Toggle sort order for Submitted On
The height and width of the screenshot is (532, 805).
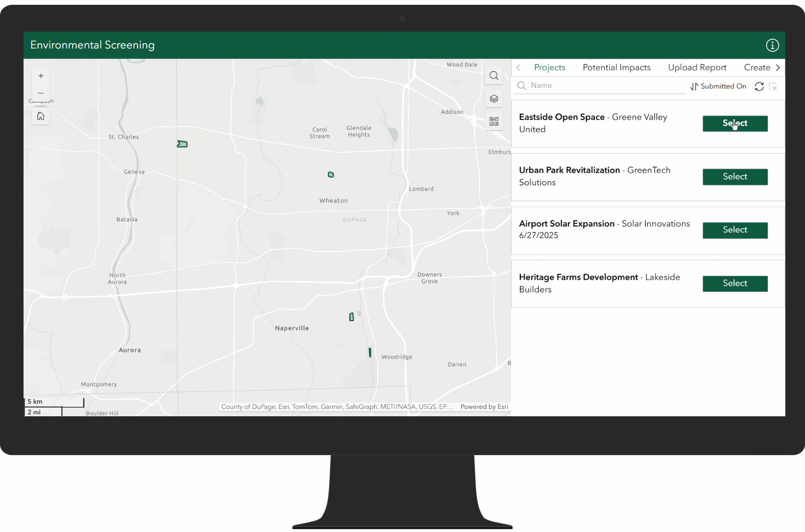pyautogui.click(x=694, y=86)
